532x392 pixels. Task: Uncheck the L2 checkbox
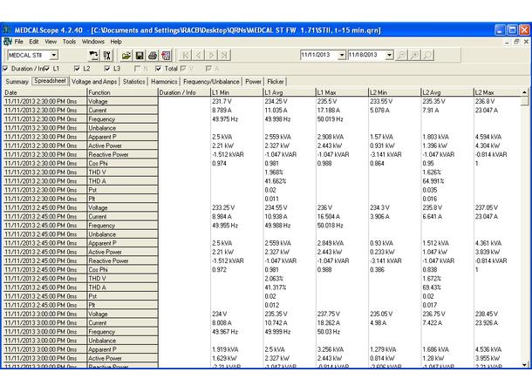coord(77,69)
